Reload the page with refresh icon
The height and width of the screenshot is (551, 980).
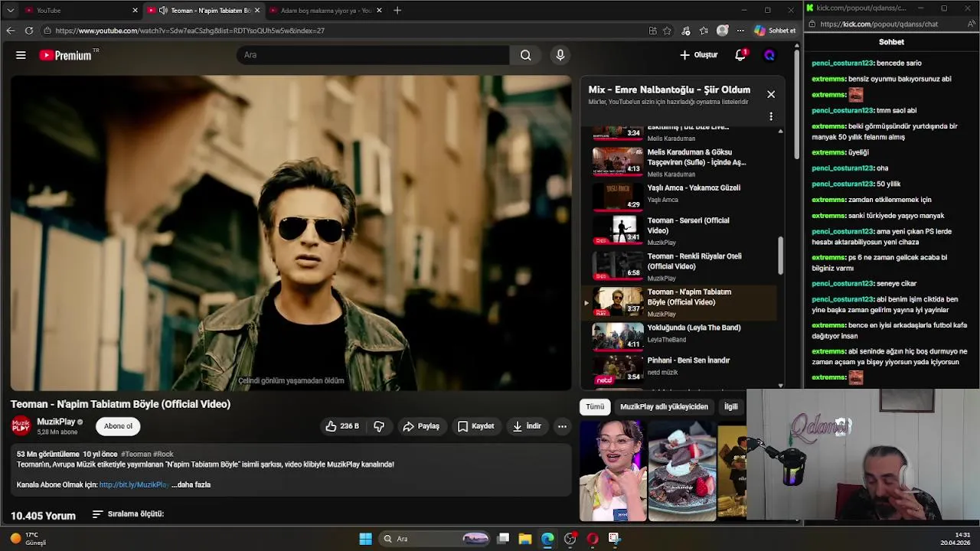[x=28, y=31]
